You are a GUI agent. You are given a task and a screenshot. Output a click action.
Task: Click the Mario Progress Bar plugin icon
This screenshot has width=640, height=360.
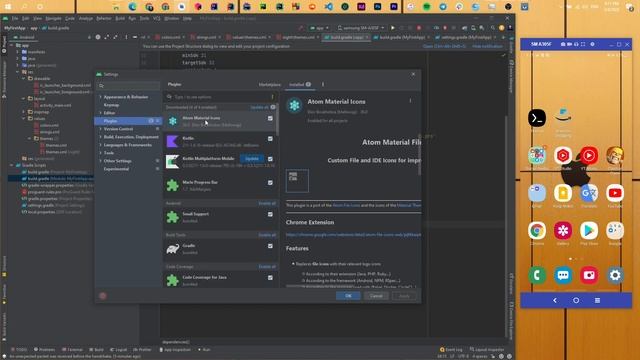tap(172, 185)
